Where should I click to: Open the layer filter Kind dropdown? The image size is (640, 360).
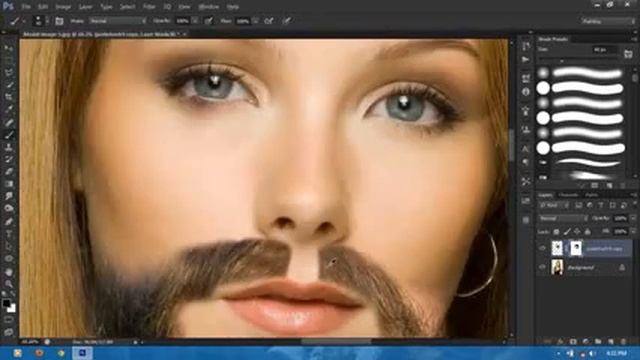[x=553, y=206]
